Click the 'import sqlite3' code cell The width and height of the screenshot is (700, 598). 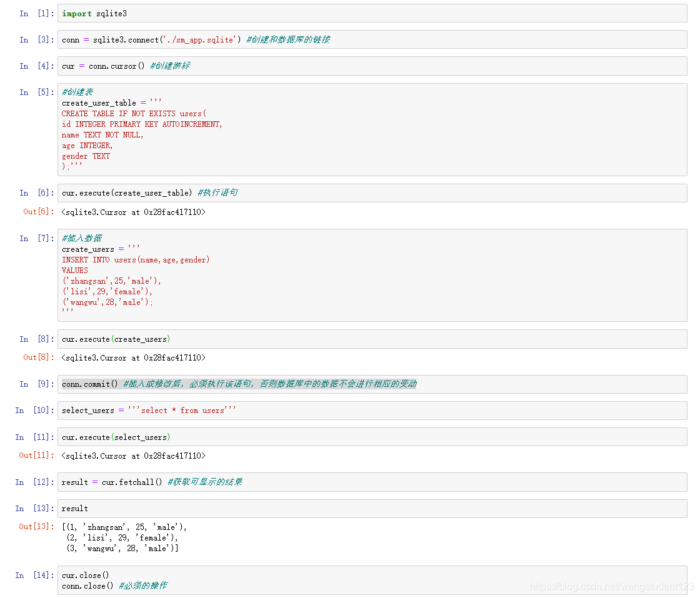click(x=372, y=13)
